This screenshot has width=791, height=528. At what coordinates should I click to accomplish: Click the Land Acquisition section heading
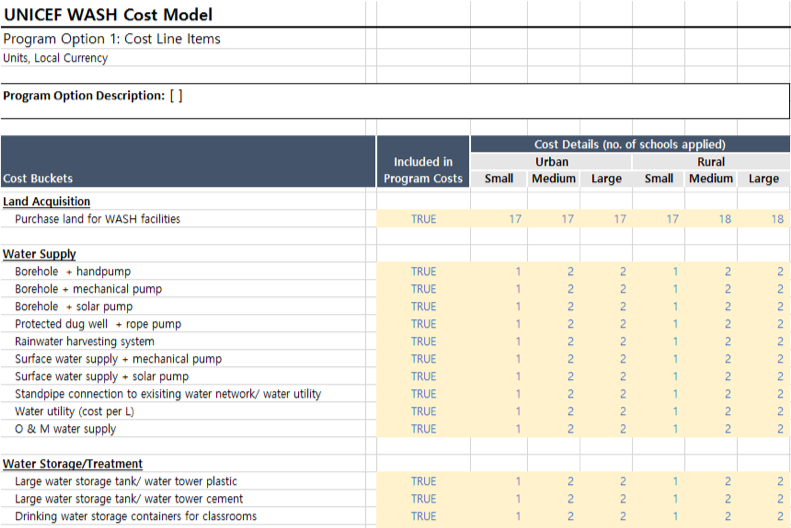[x=47, y=202]
